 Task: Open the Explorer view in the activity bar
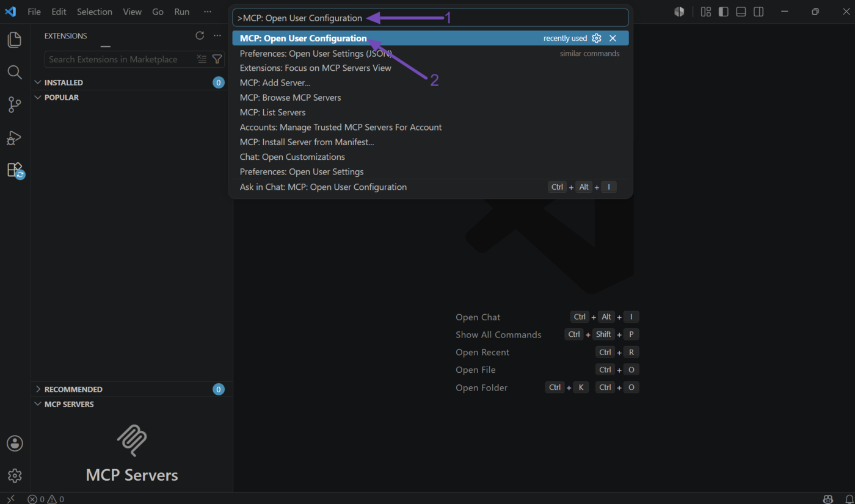[15, 40]
